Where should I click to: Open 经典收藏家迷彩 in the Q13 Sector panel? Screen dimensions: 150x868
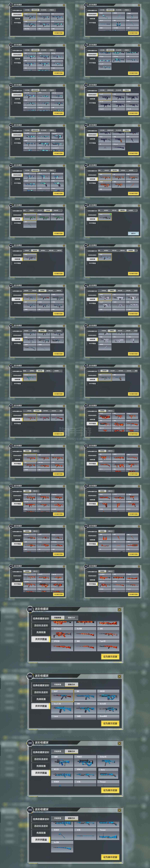tap(41, 619)
